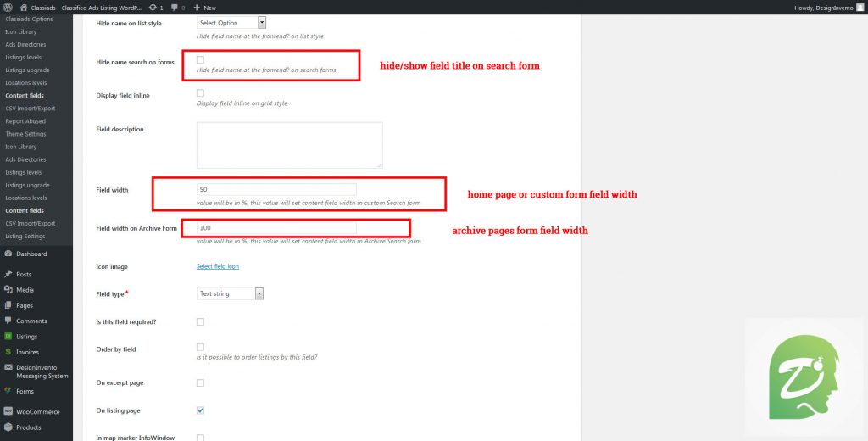Focus the Field width on Archive Form input
This screenshot has width=868, height=441.
(x=276, y=227)
